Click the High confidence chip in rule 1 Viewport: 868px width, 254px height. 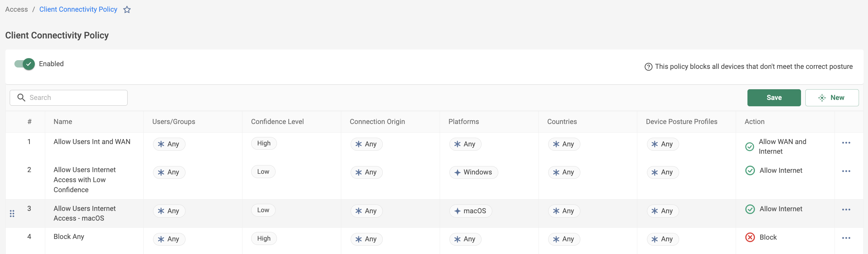[264, 143]
